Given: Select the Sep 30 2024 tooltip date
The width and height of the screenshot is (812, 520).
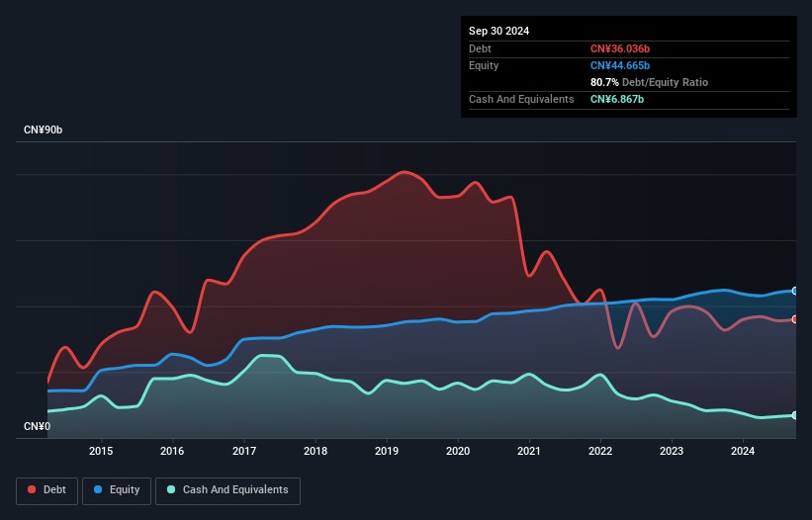Looking at the screenshot, I should pyautogui.click(x=498, y=31).
